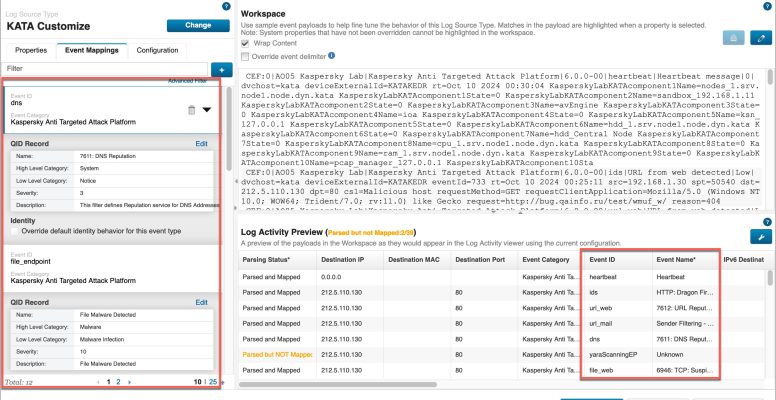Open the Advanced Filter link

point(187,81)
